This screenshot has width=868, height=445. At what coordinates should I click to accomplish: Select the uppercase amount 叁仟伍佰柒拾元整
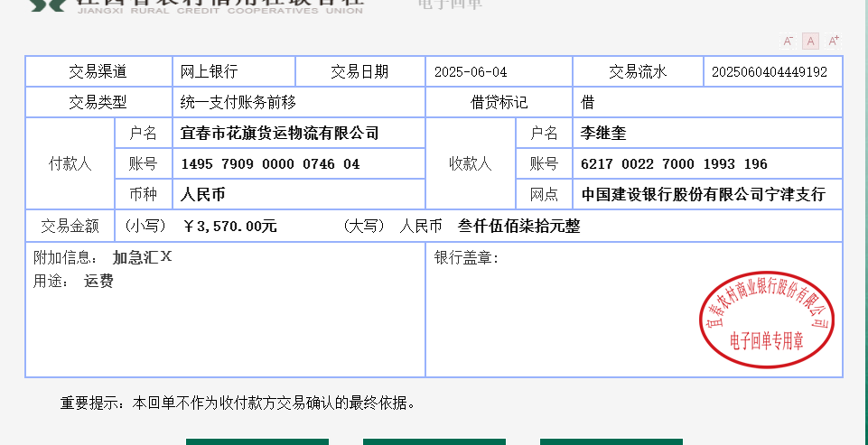(519, 227)
